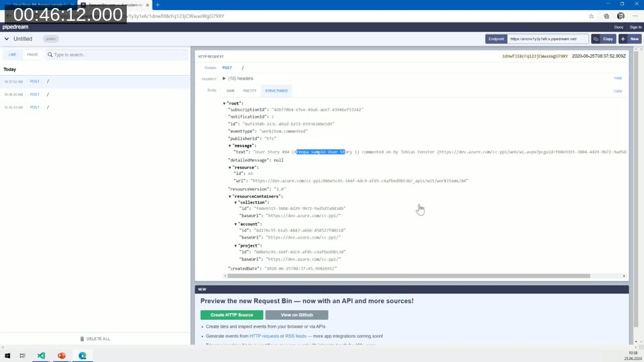The image size is (644, 362).
Task: Click the "eventType" workitem.commented value
Action: coord(283,131)
